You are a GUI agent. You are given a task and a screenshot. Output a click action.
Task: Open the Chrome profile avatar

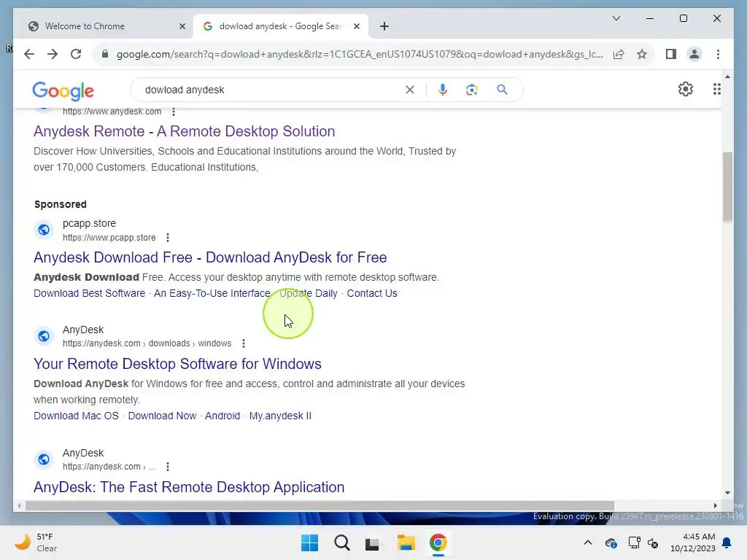(x=694, y=54)
